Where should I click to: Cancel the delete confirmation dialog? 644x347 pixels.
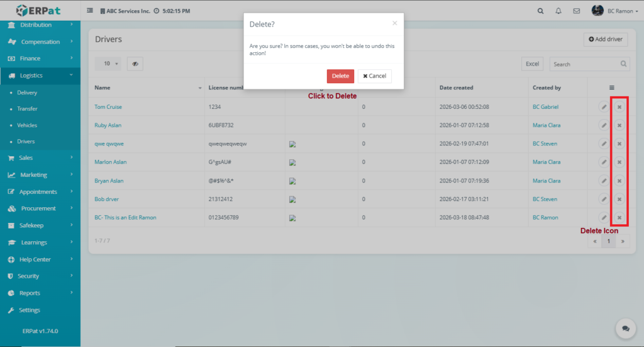pyautogui.click(x=375, y=76)
